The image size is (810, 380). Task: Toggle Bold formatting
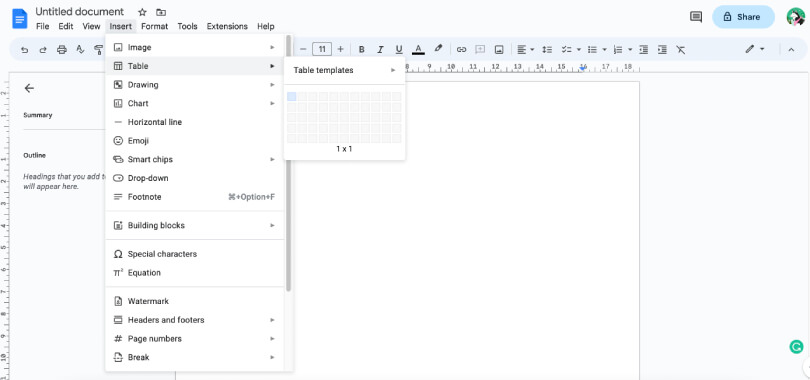[x=362, y=50]
